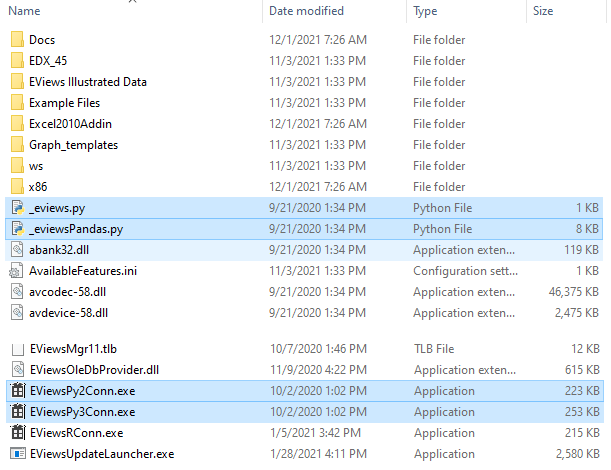
Task: Click the date 10/7/2020 1:46 PM
Action: [318, 349]
